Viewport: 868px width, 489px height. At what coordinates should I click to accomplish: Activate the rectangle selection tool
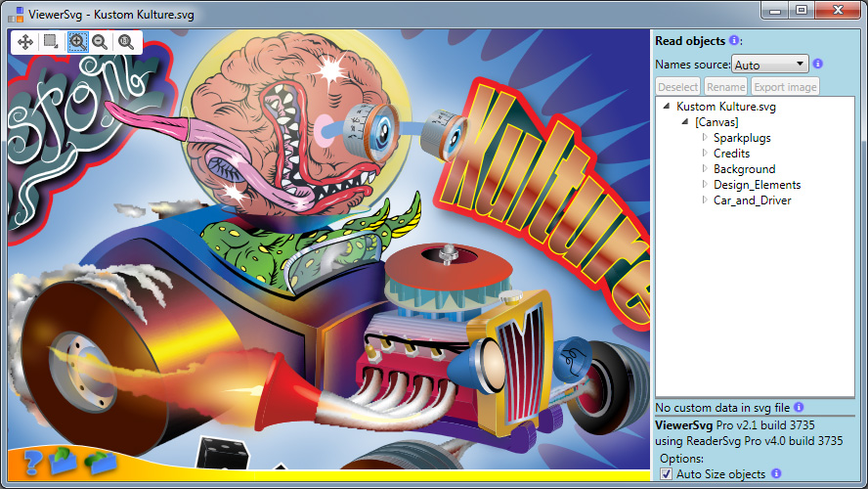(x=50, y=42)
